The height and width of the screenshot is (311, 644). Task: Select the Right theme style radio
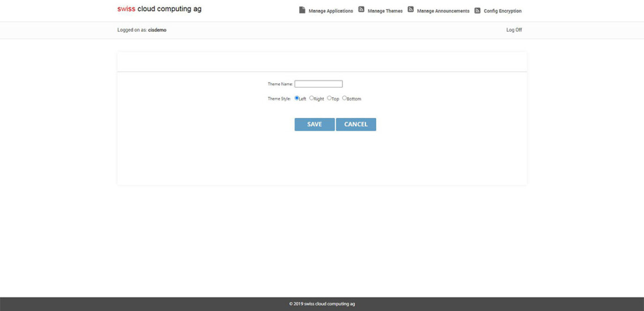coord(311,98)
